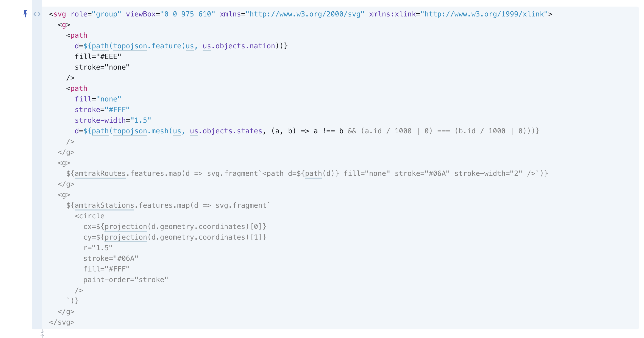Click the r="1.5" circle radius attribute

(x=98, y=248)
